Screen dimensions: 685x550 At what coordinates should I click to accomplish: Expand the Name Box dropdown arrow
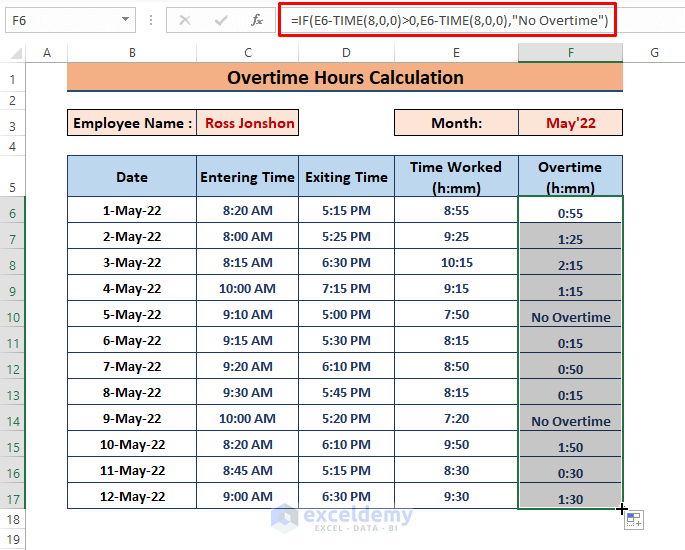125,19
